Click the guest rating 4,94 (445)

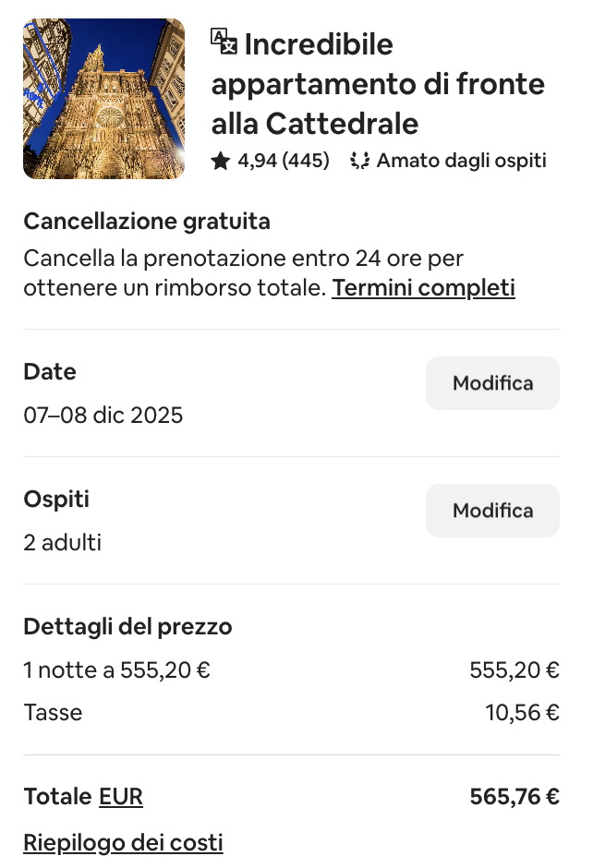(283, 160)
